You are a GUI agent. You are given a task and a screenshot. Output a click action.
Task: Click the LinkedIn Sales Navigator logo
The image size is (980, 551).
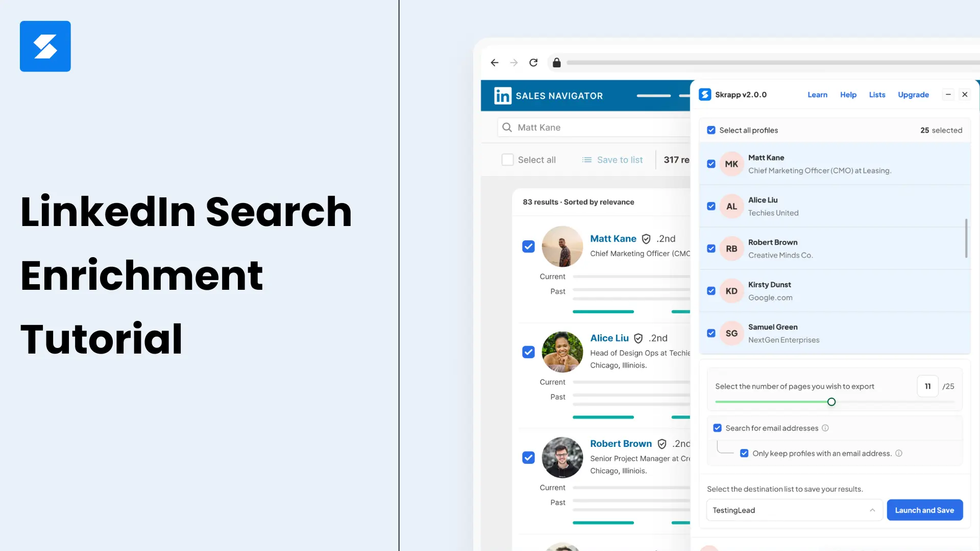(x=502, y=95)
